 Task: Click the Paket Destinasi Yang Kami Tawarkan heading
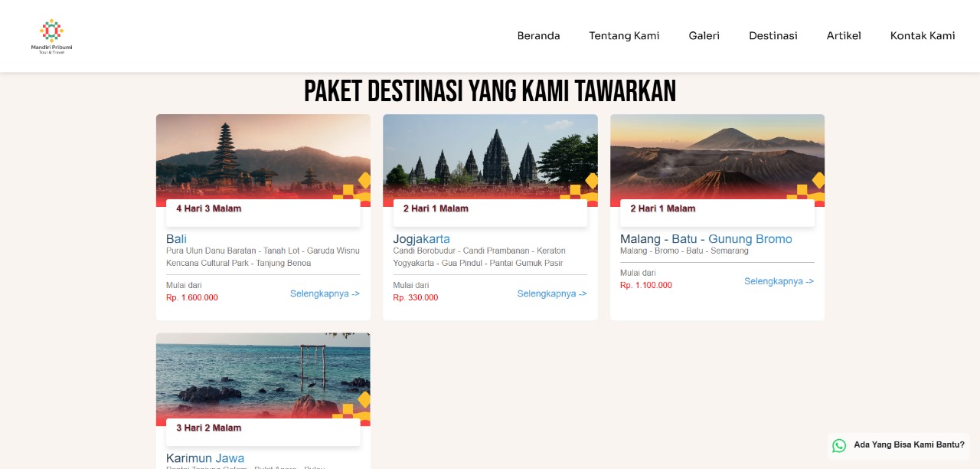point(490,91)
